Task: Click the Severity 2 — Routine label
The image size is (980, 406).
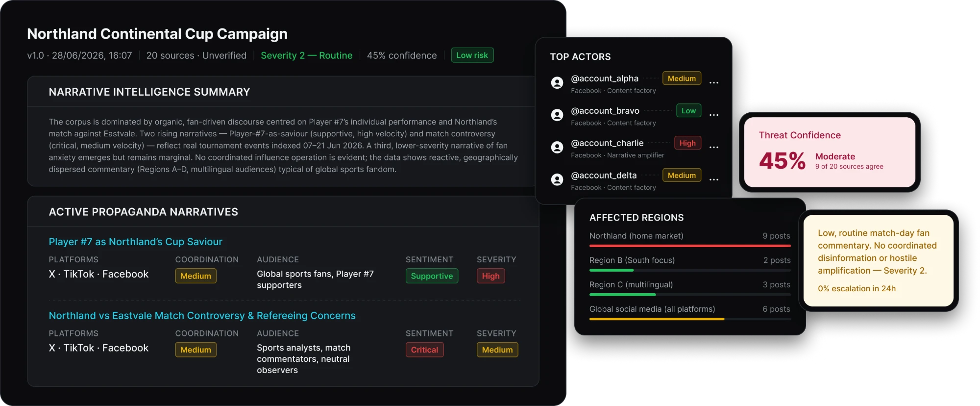Action: coord(306,55)
